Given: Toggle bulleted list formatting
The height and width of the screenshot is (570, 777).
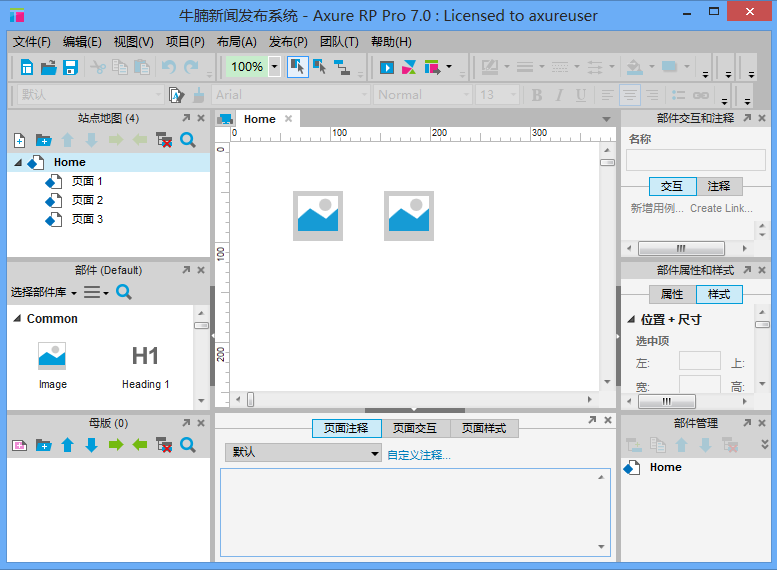Looking at the screenshot, I should click(678, 95).
